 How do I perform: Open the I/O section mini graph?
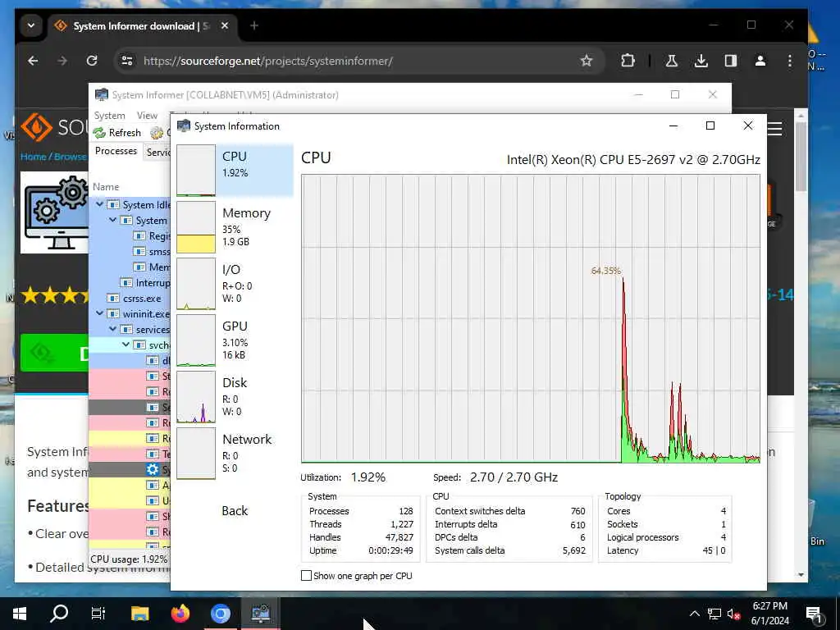[x=196, y=284]
